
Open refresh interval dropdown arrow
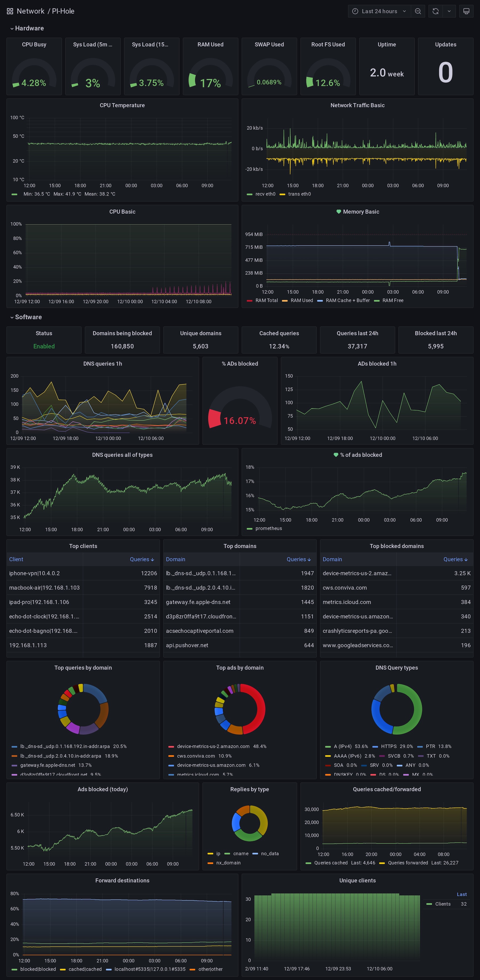point(449,11)
